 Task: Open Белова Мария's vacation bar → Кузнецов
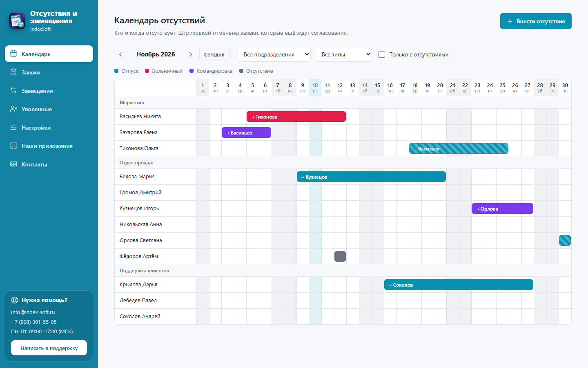[371, 177]
